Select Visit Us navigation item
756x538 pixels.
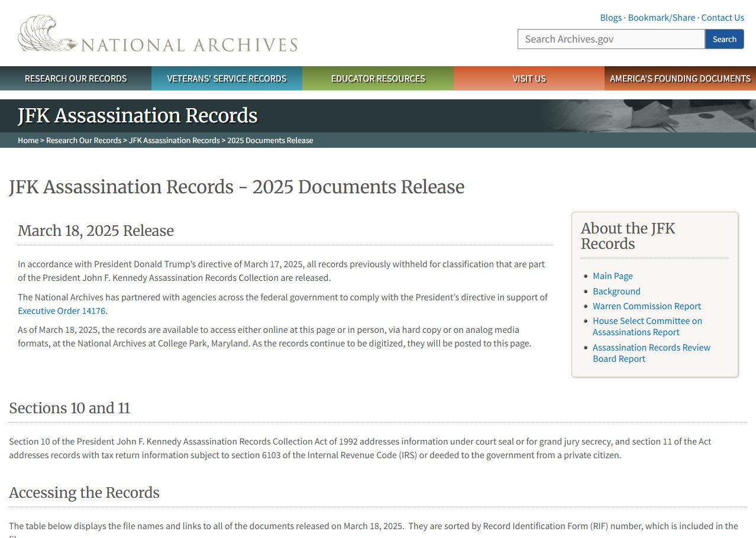pyautogui.click(x=529, y=79)
